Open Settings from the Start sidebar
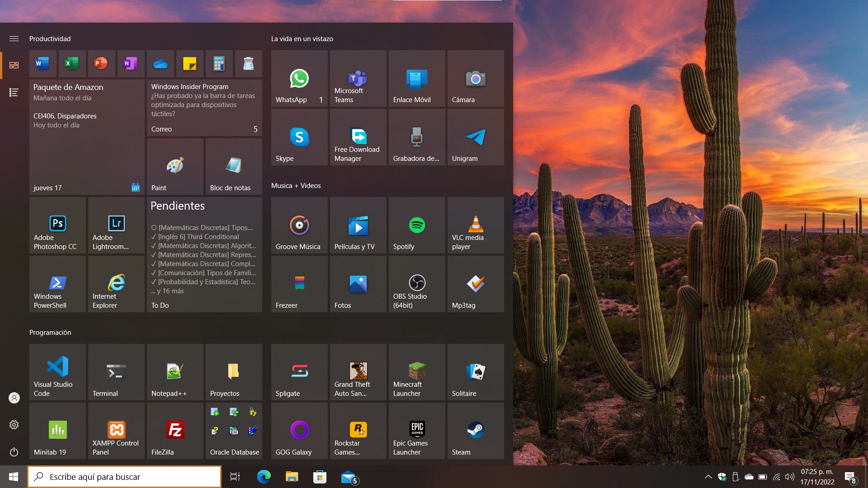The height and width of the screenshot is (488, 868). (x=14, y=425)
